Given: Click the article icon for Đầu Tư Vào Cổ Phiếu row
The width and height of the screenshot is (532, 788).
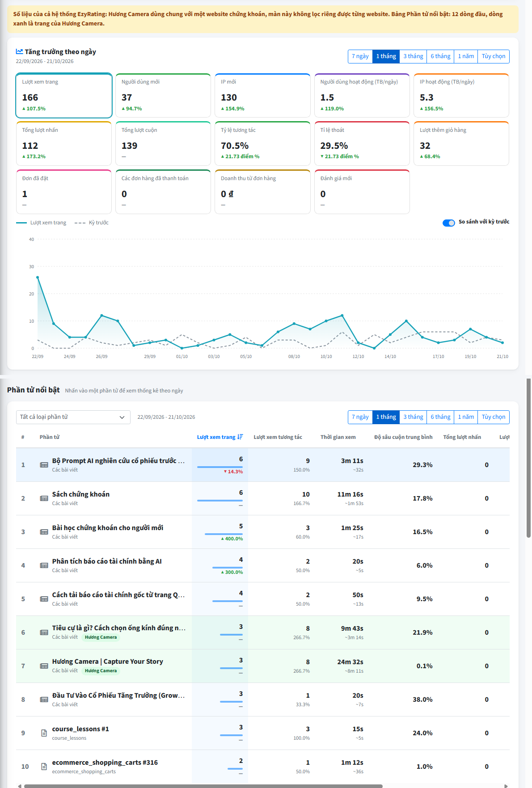Looking at the screenshot, I should [44, 700].
